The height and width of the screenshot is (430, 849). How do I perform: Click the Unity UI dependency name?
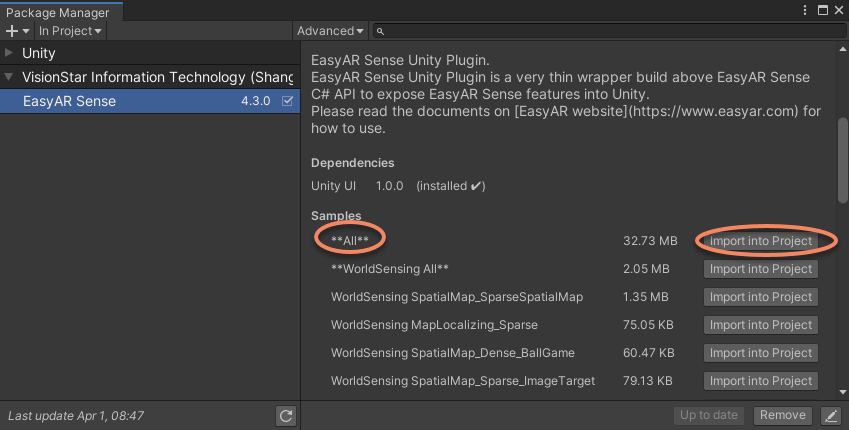coord(334,186)
